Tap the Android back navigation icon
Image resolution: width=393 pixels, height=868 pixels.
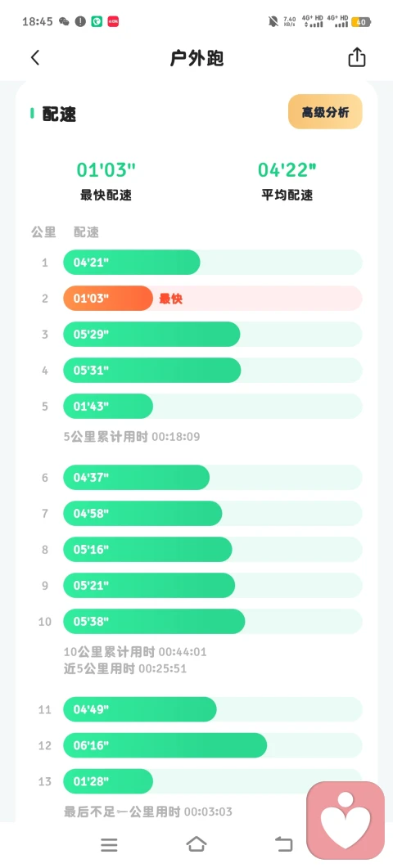(283, 844)
